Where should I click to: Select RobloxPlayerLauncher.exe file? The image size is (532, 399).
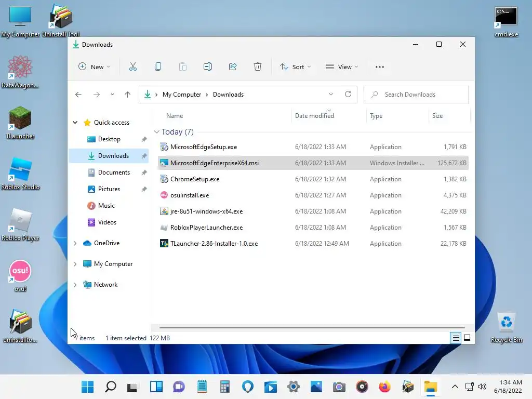point(313,228)
